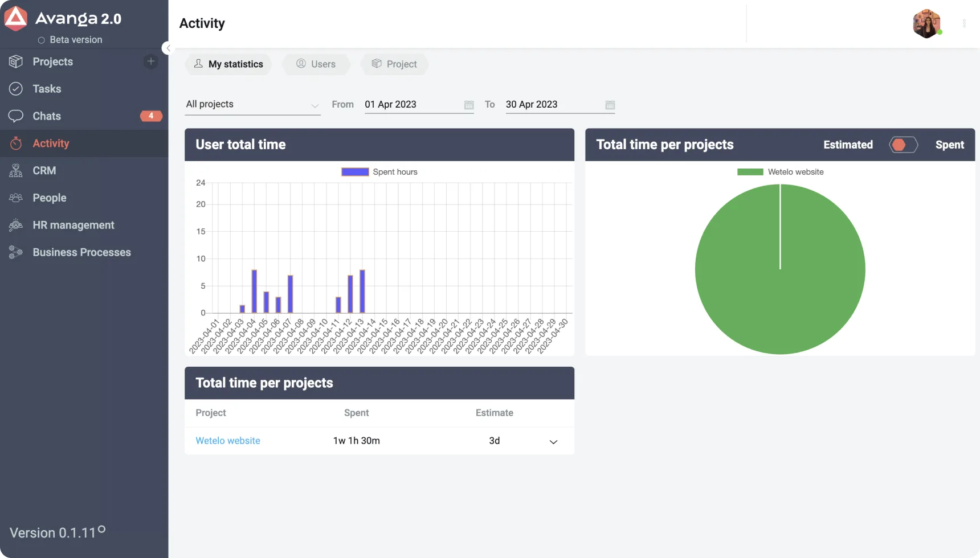Open the Wetelo website project link
This screenshot has height=558, width=980.
click(x=228, y=441)
